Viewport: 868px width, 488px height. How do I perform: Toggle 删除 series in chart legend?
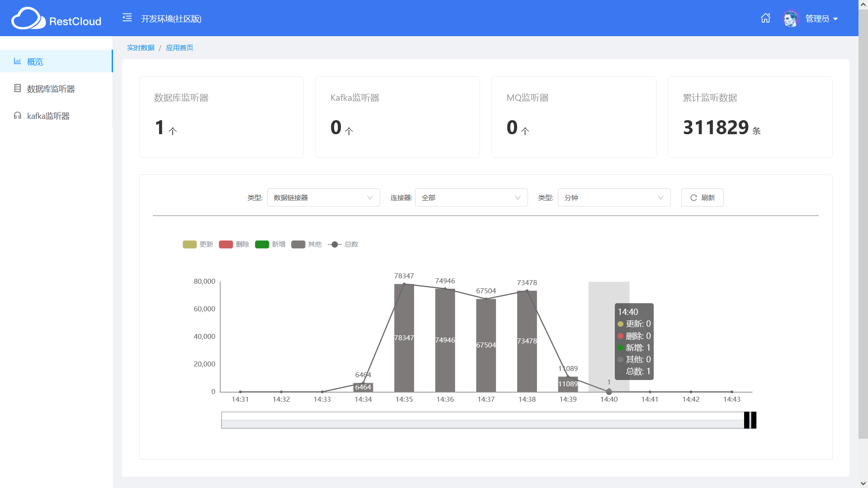tap(226, 244)
